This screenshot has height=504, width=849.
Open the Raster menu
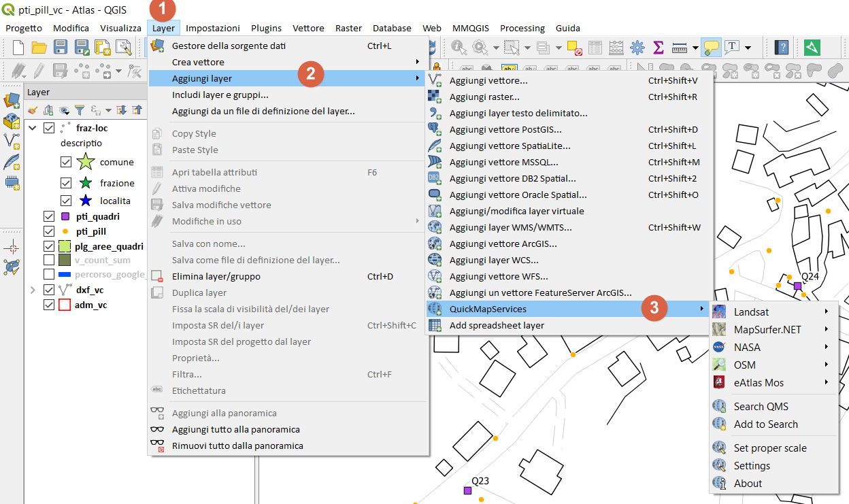(x=348, y=28)
